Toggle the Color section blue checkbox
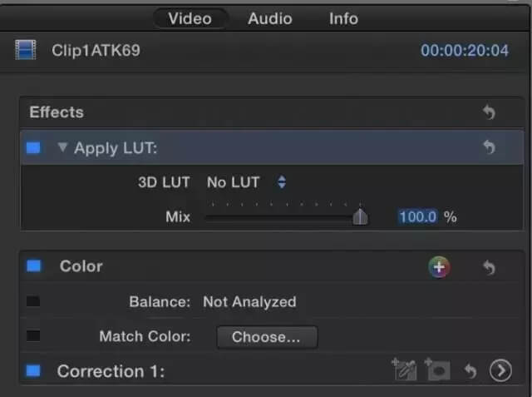The width and height of the screenshot is (532, 397). click(x=33, y=266)
